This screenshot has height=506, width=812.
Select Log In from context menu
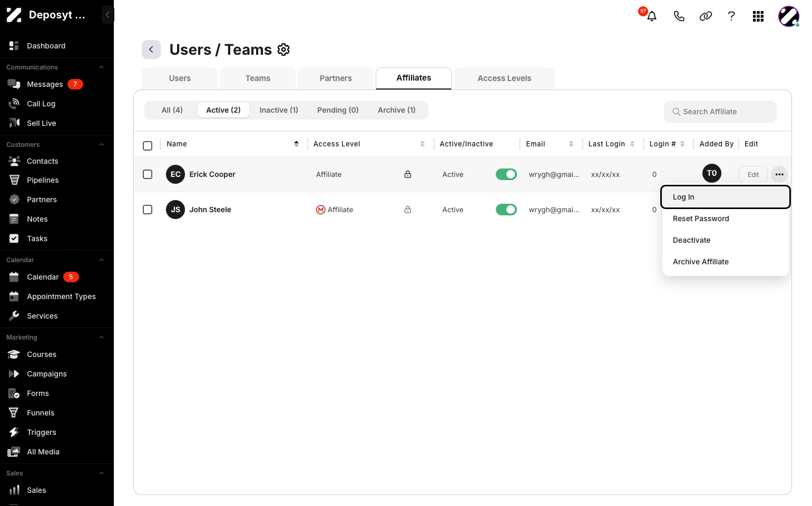[725, 197]
